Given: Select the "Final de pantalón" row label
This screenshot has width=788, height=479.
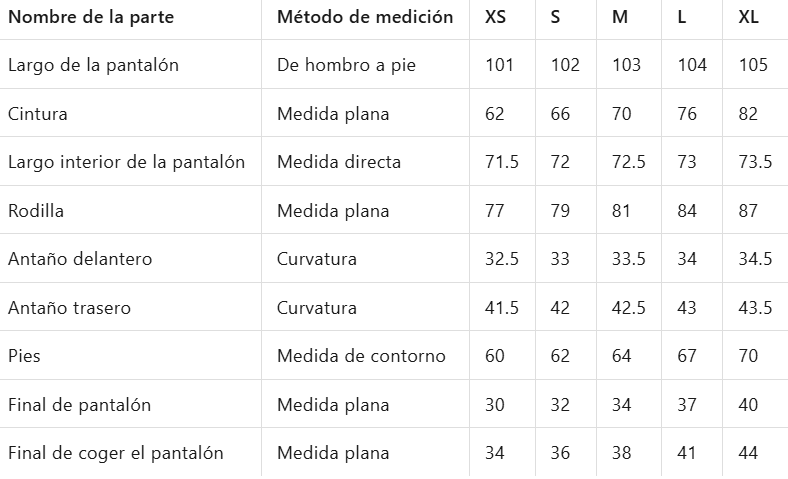Looking at the screenshot, I should pyautogui.click(x=79, y=405).
